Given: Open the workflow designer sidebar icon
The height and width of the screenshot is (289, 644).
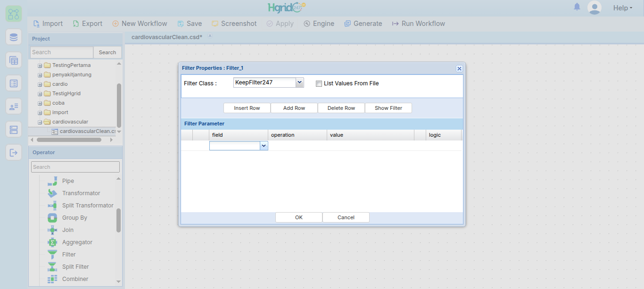Looking at the screenshot, I should click(x=13, y=13).
